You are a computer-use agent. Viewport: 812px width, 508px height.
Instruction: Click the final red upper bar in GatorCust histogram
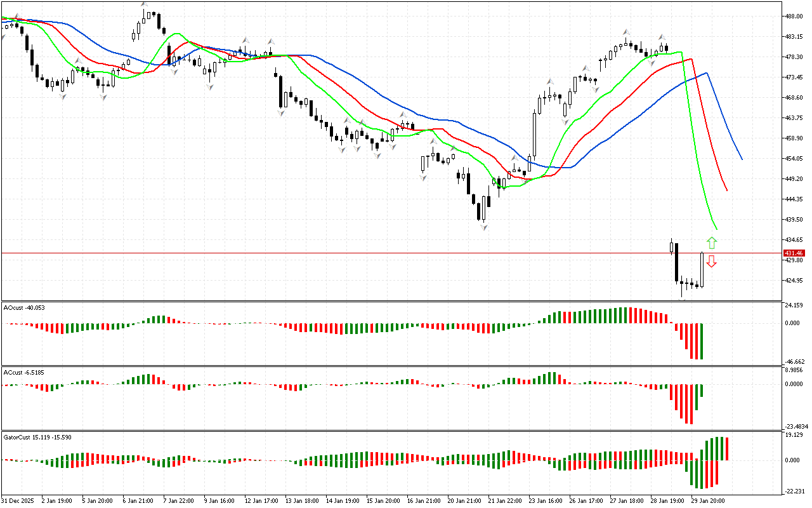[726, 449]
